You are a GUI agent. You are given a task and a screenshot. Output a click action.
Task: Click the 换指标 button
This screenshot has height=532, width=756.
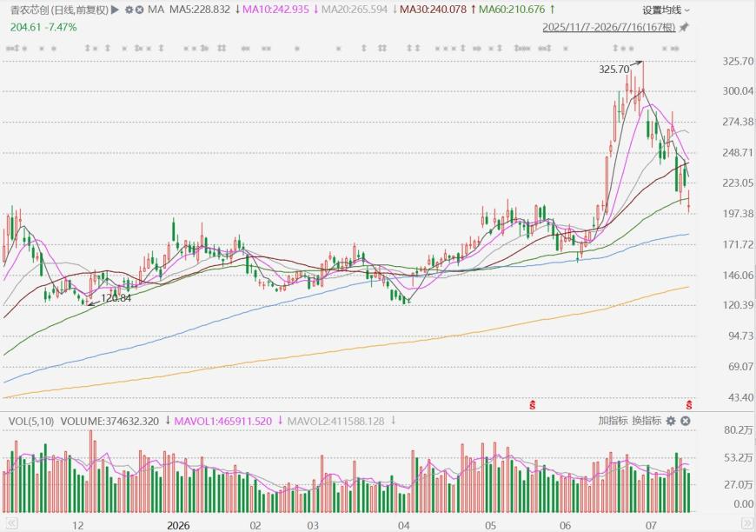[647, 421]
